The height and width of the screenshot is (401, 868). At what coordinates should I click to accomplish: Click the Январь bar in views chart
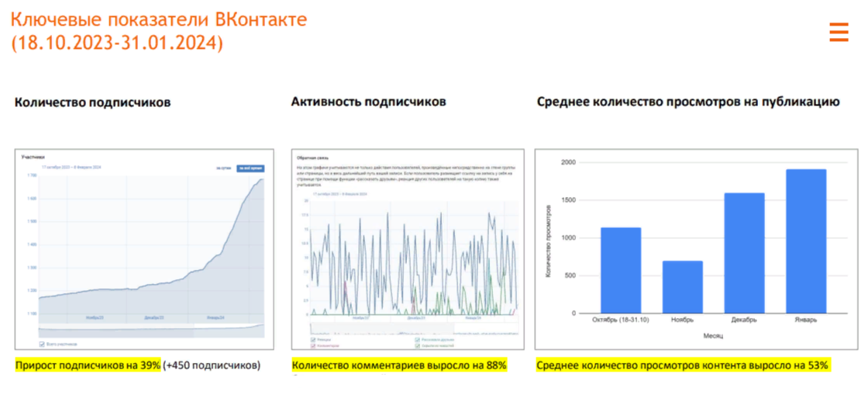(x=806, y=241)
